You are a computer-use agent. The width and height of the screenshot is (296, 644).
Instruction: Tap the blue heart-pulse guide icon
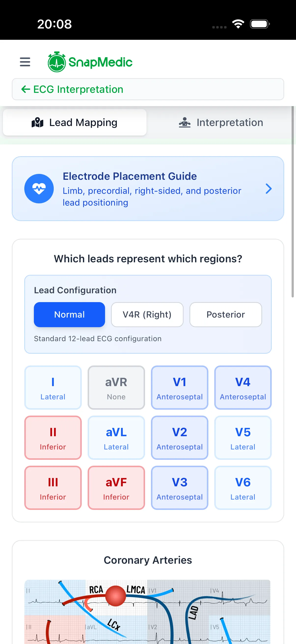point(39,189)
